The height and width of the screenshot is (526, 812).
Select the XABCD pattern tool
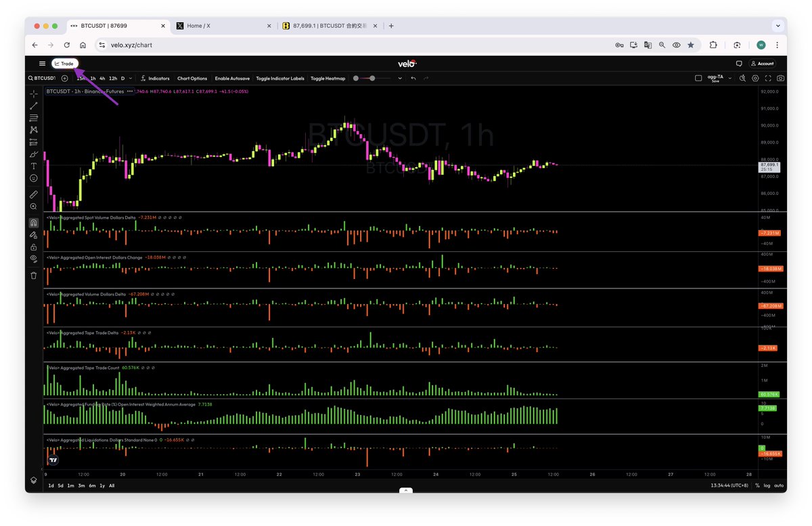click(34, 130)
